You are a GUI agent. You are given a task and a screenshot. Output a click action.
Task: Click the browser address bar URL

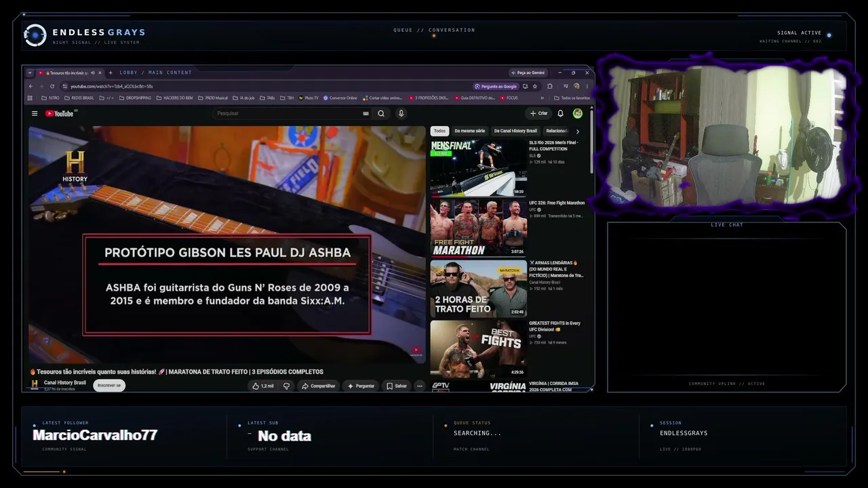(112, 86)
